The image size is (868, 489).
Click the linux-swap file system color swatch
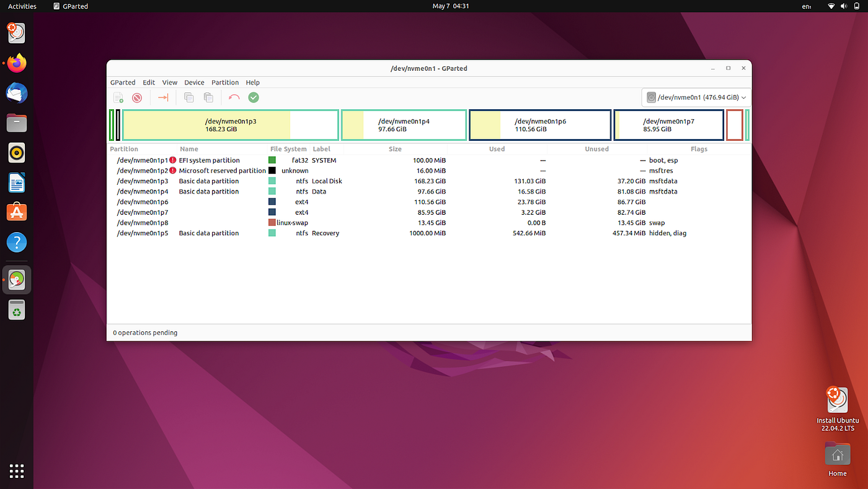click(272, 222)
